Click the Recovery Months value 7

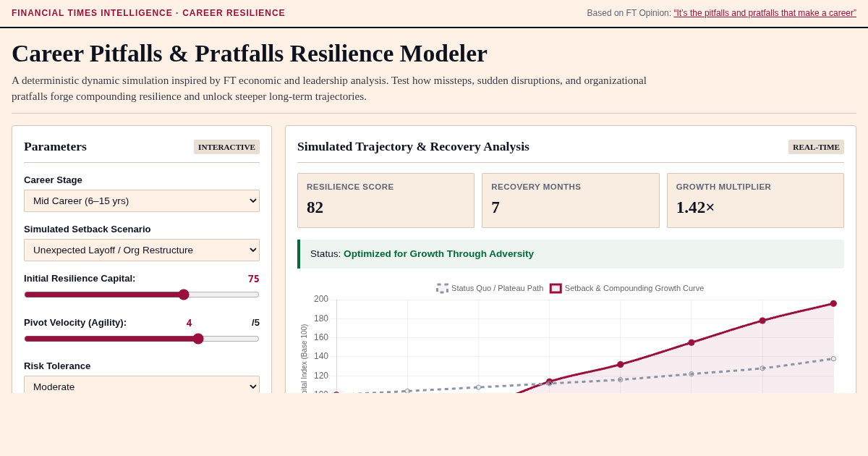[x=495, y=208]
